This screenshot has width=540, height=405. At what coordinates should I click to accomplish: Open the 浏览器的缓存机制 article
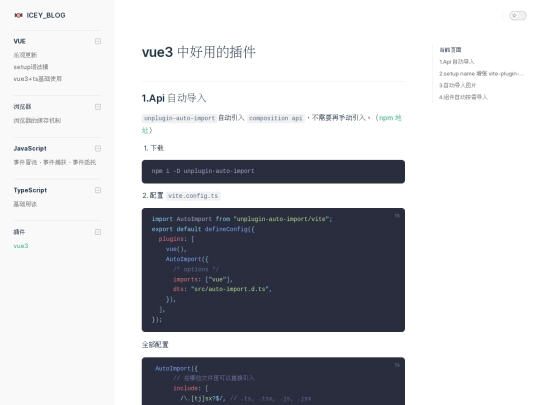(x=37, y=121)
